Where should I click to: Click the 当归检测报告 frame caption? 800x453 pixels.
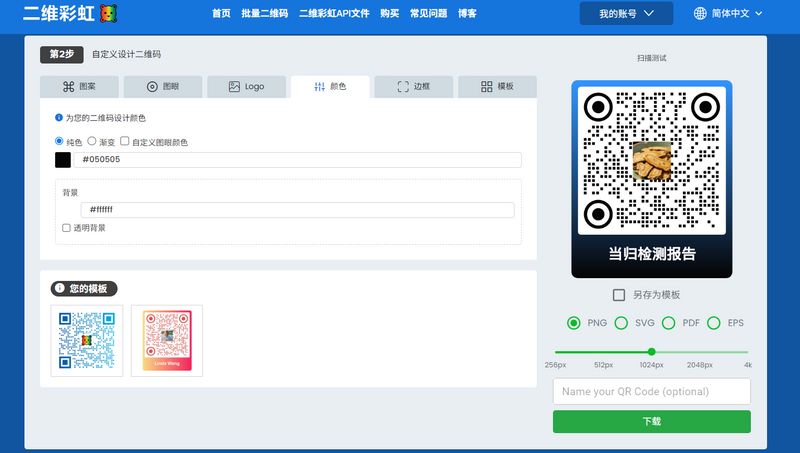point(652,254)
